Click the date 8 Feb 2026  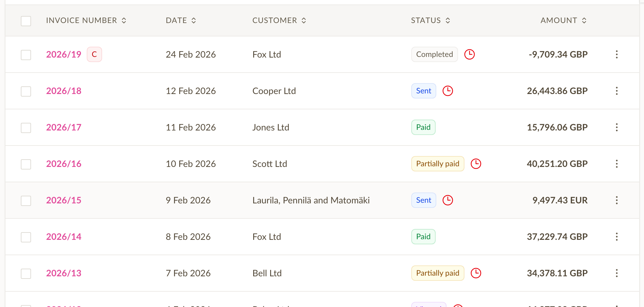coord(188,237)
